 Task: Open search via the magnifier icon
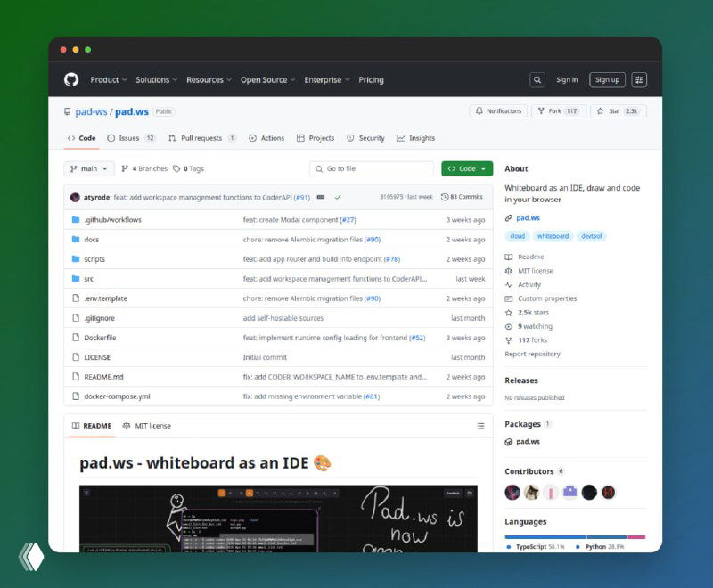click(x=537, y=79)
